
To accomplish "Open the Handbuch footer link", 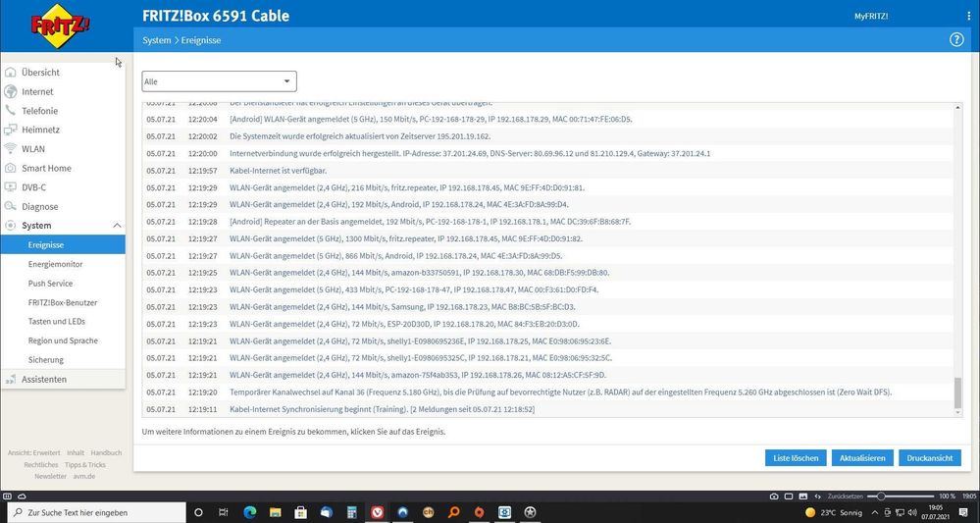I will click(x=106, y=453).
